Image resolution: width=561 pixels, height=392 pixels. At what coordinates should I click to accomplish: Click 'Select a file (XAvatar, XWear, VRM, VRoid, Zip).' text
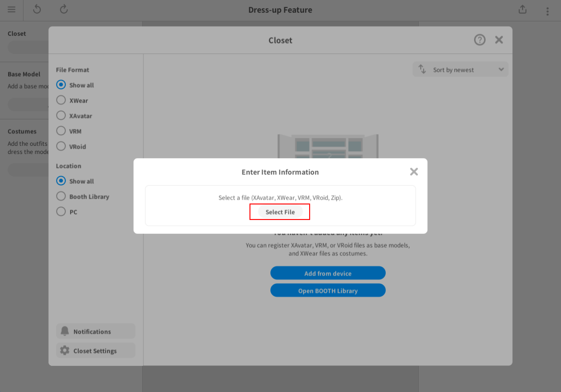point(280,198)
